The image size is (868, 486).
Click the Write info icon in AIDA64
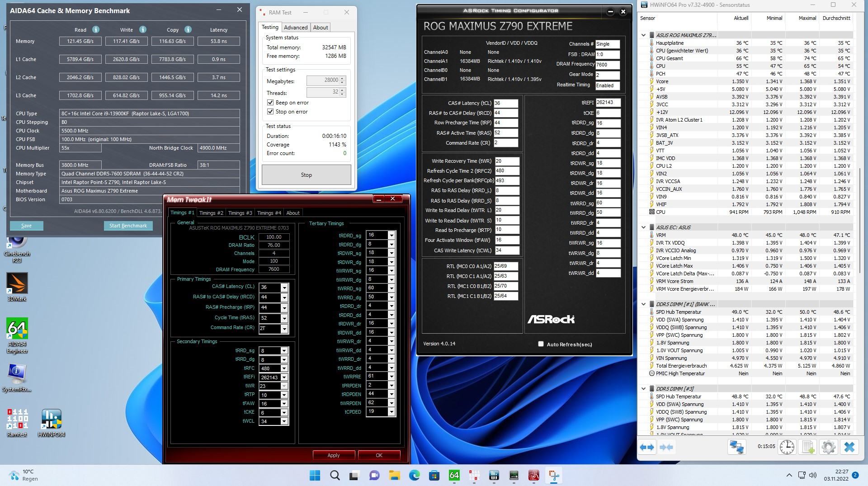143,29
